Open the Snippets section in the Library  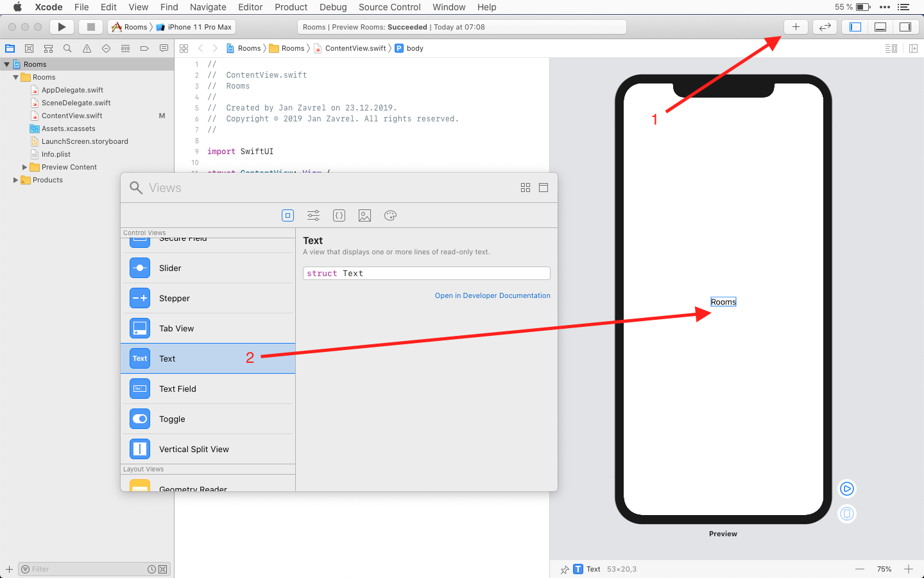coord(339,215)
